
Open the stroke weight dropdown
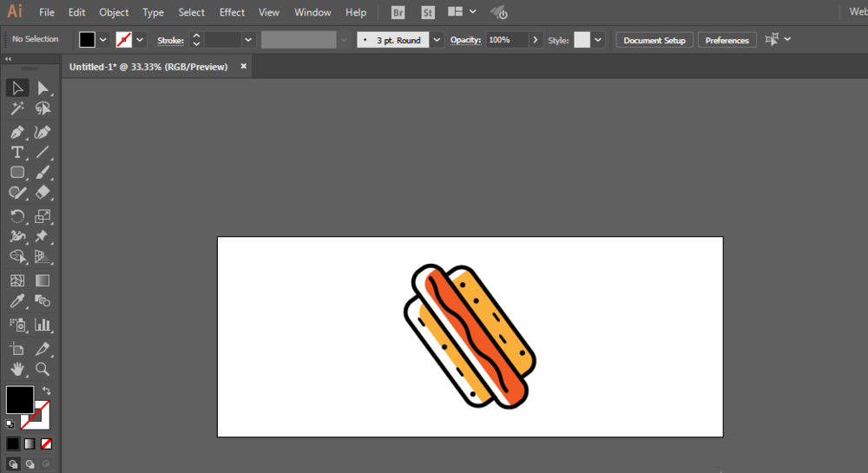pyautogui.click(x=248, y=40)
